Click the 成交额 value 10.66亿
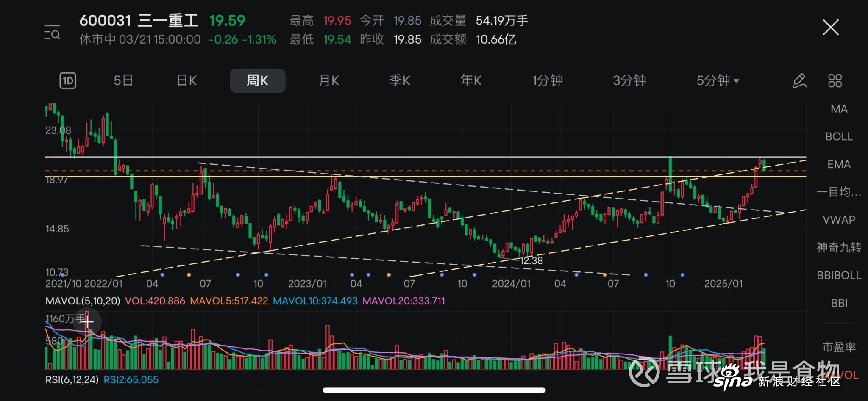The width and height of the screenshot is (868, 401). pyautogui.click(x=496, y=39)
